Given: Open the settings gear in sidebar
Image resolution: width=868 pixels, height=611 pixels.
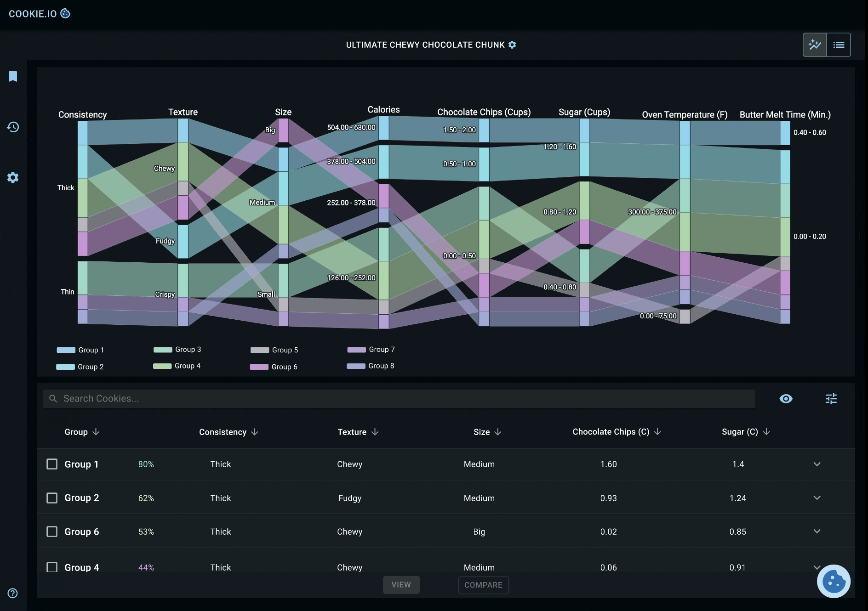Looking at the screenshot, I should tap(13, 177).
